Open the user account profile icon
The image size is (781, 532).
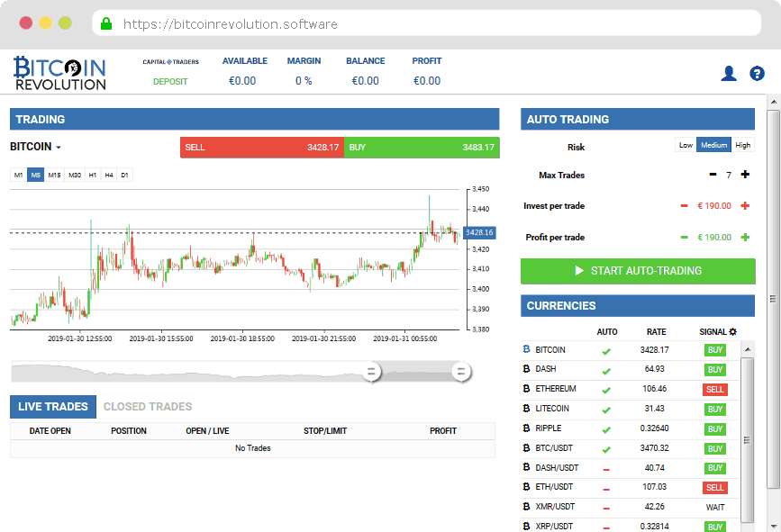pyautogui.click(x=729, y=73)
